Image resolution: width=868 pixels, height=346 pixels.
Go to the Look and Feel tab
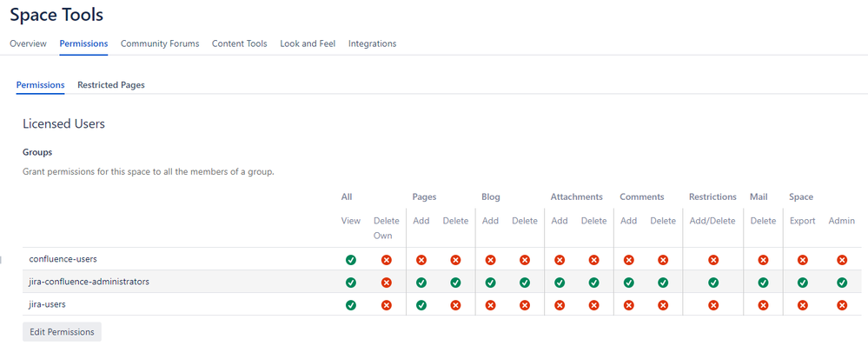(x=308, y=43)
